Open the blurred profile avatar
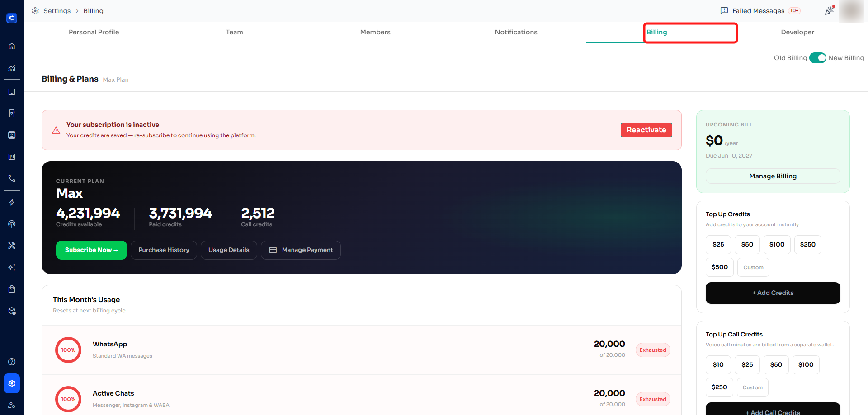The image size is (868, 415). (852, 11)
